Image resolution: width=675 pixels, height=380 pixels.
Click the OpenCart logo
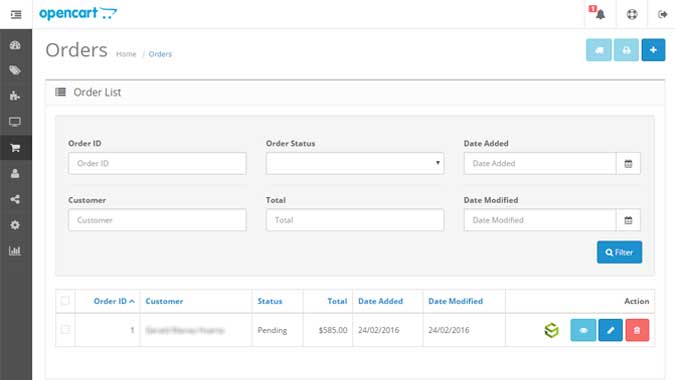point(78,13)
